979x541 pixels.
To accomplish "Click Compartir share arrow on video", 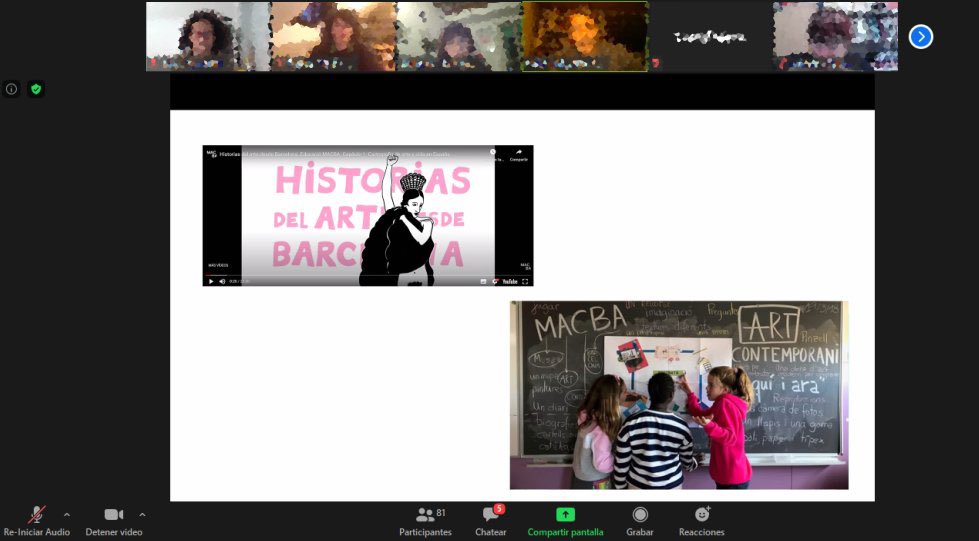I will (519, 154).
